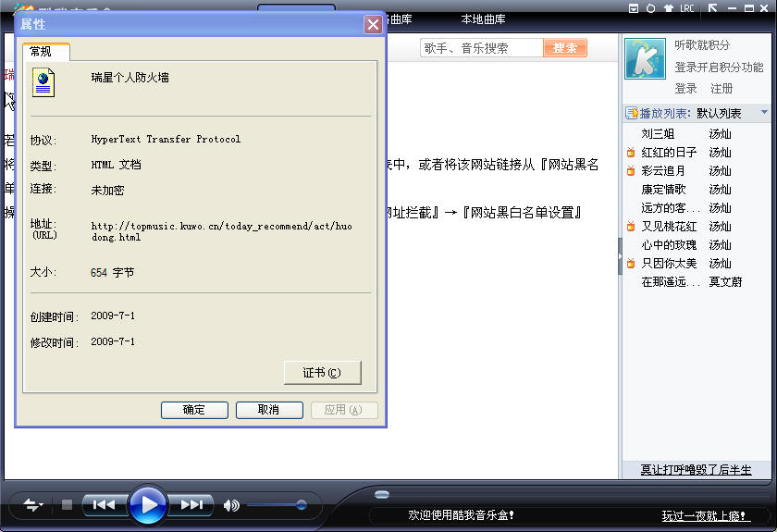Select the song 红红的日子
This screenshot has height=532, width=777.
669,153
